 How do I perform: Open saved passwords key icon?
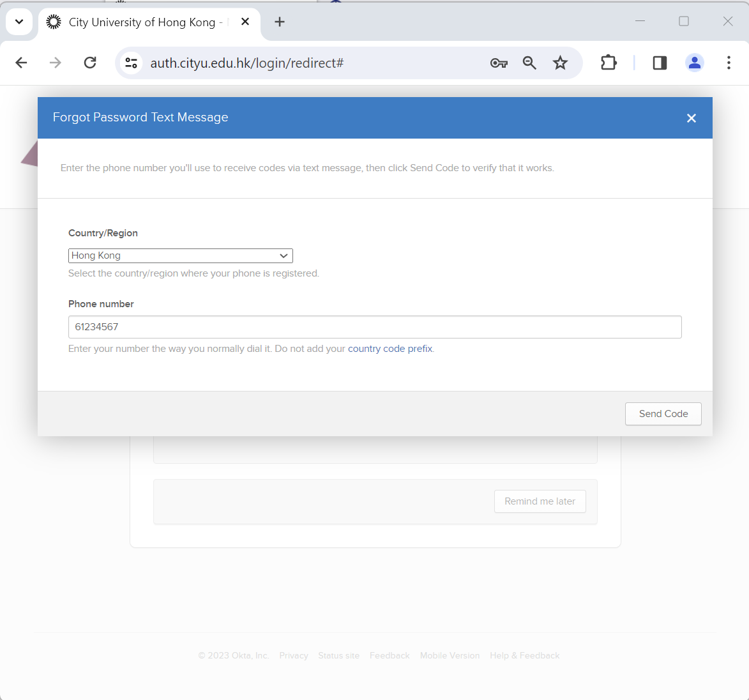click(x=499, y=63)
